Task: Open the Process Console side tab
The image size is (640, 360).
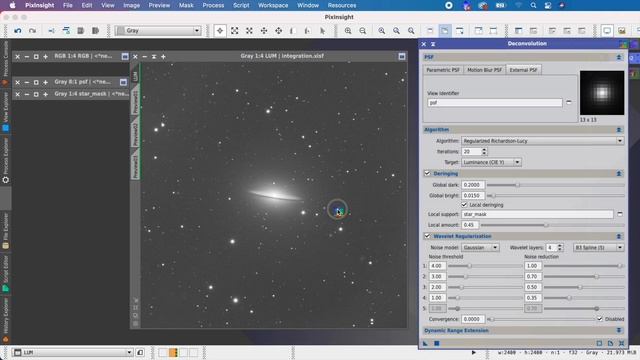Action: (x=5, y=62)
